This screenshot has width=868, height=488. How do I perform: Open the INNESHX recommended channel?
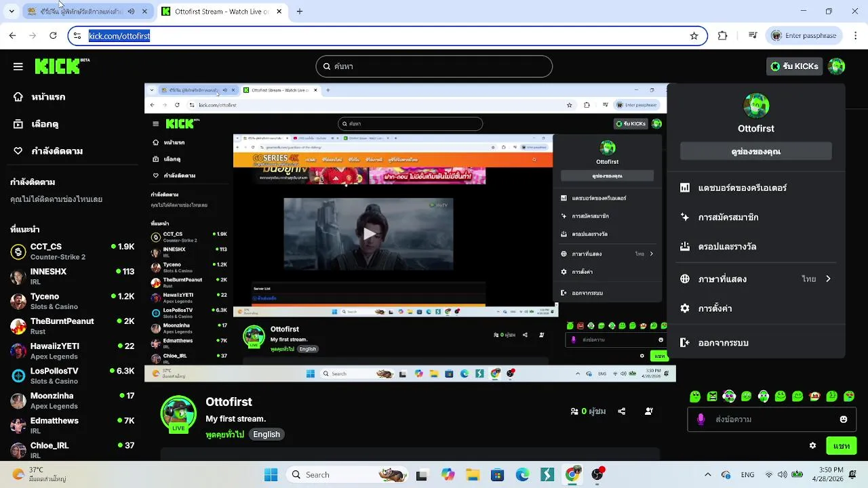(x=73, y=277)
